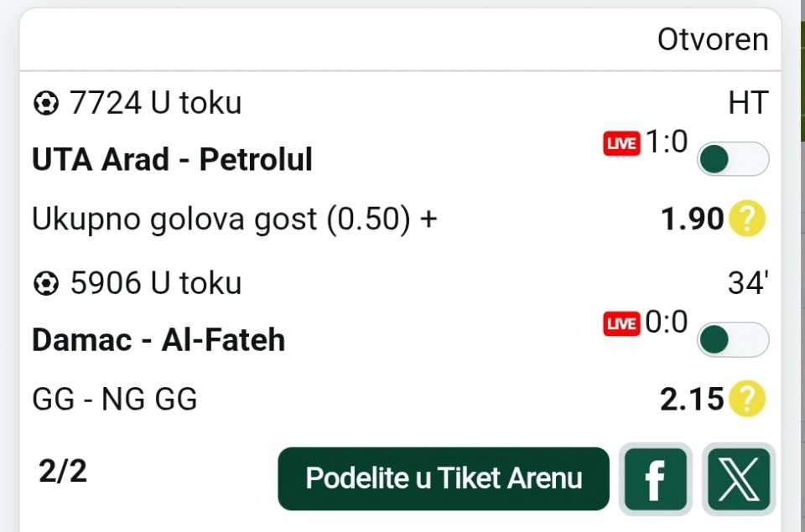Click LIVE badge for Damac match
This screenshot has width=805, height=532.
[x=621, y=325]
